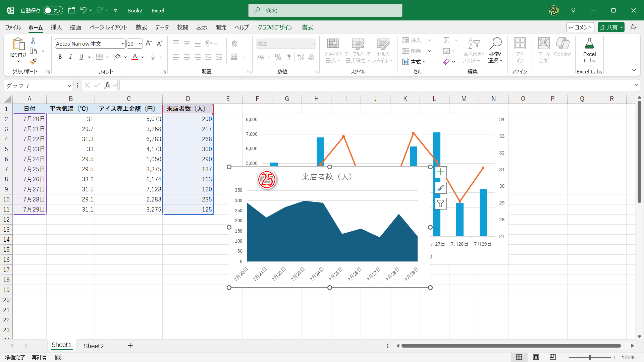The image size is (644, 362).
Task: Open Chart Styles brush button
Action: point(440,188)
